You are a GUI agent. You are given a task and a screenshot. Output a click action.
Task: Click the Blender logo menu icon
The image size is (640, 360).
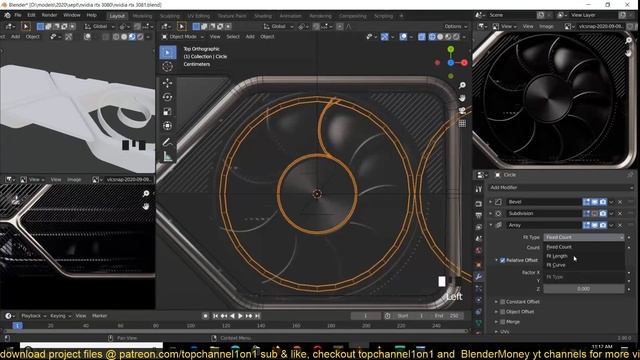click(7, 15)
